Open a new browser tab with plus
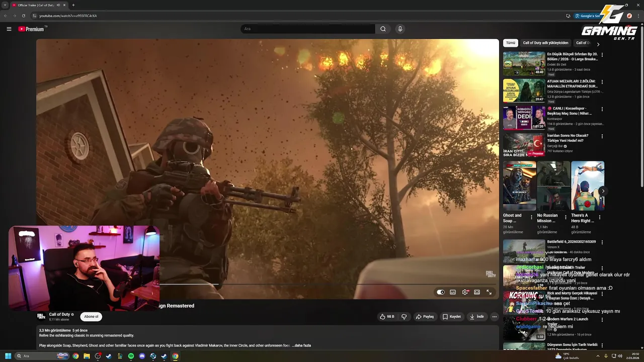The image size is (644, 362). [73, 5]
